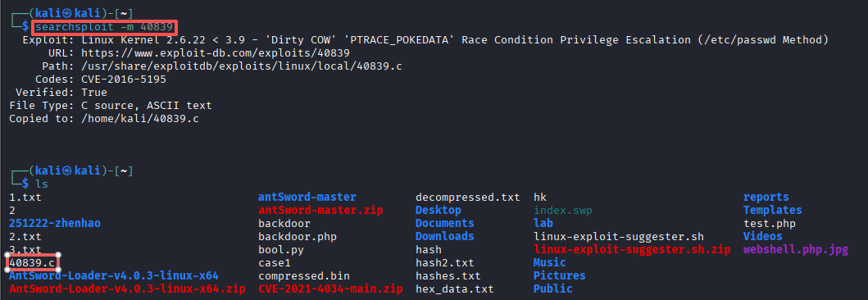Click the AntSword-Loader-v4.0.3-linux-x64.zip archive
Viewport: 868px width, 300px height.
pos(127,289)
